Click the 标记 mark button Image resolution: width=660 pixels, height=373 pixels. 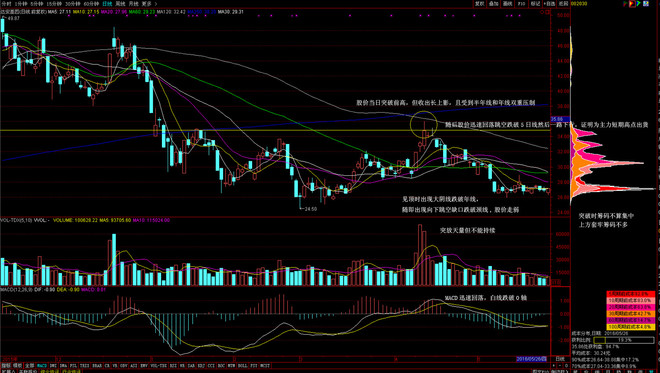(x=535, y=4)
